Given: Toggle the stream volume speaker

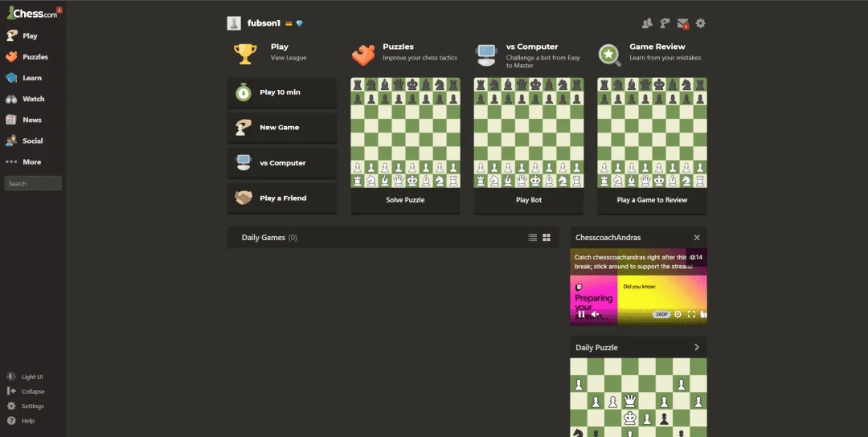Looking at the screenshot, I should click(x=595, y=314).
